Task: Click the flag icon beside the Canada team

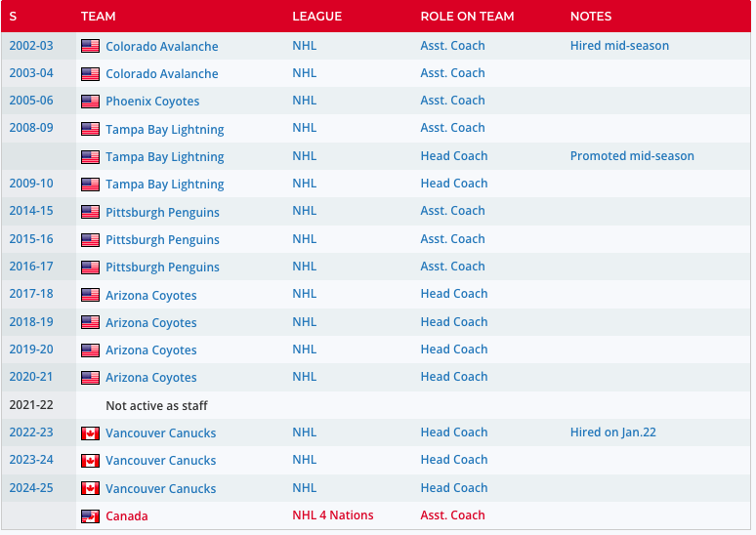Action: 90,516
